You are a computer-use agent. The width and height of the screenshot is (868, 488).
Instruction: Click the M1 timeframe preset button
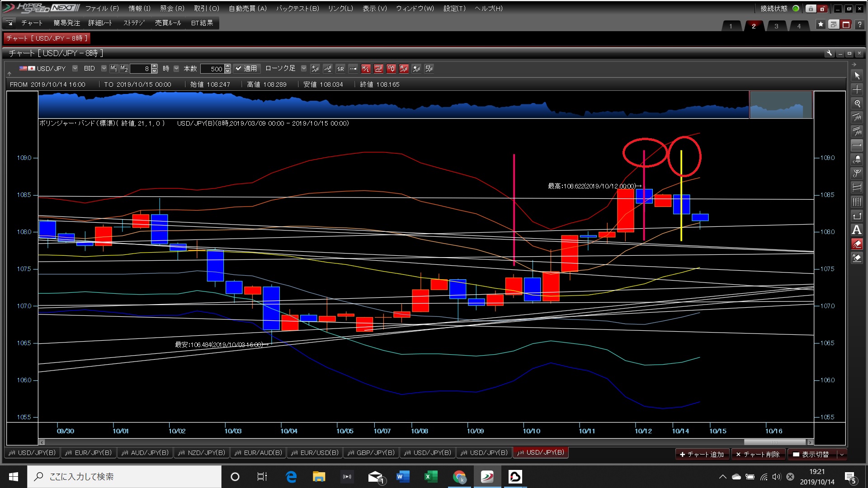(x=113, y=69)
